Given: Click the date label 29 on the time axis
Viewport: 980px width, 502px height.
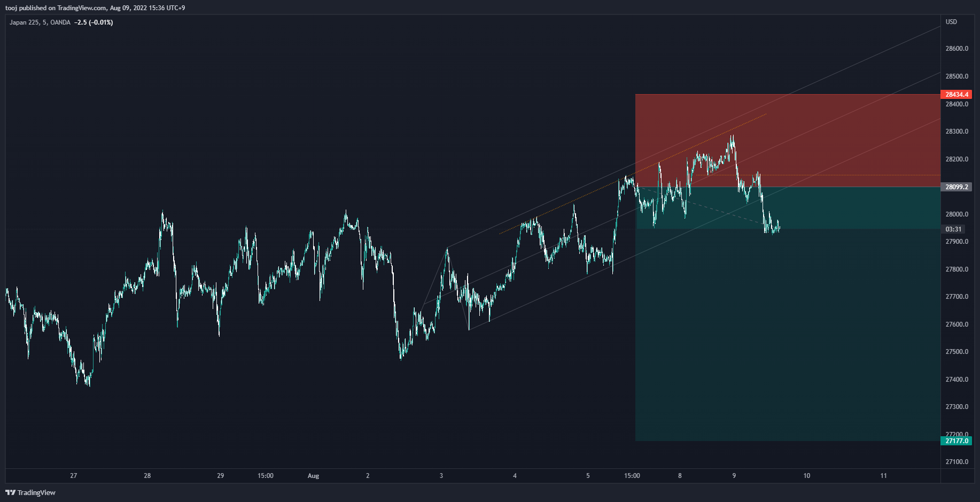Looking at the screenshot, I should [x=221, y=476].
